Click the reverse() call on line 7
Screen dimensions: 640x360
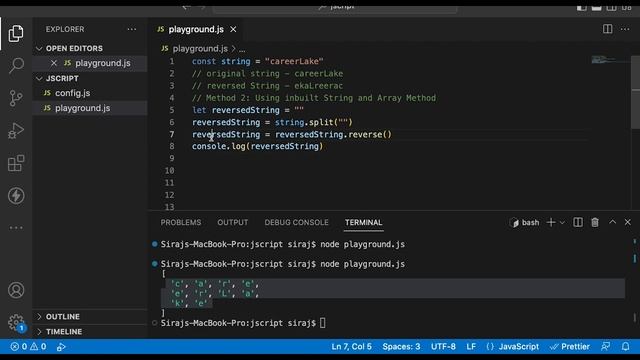(370, 134)
